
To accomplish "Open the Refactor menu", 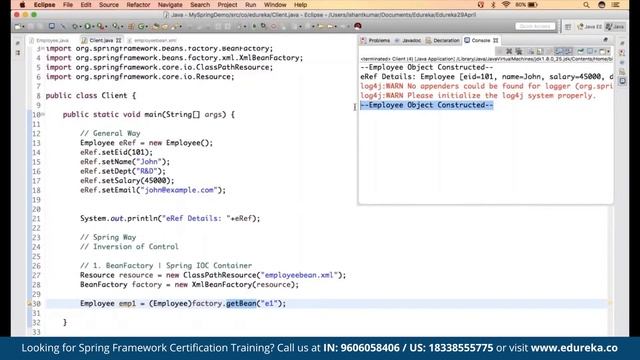I will click(x=138, y=5).
